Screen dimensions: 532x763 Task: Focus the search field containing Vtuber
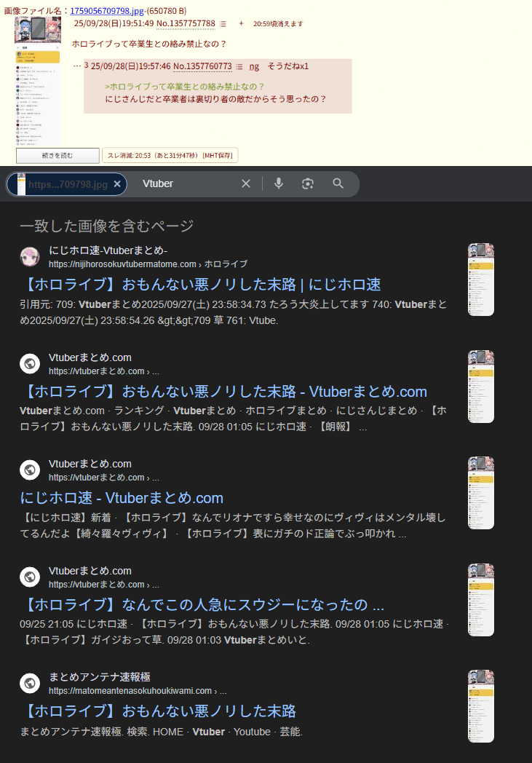point(186,183)
